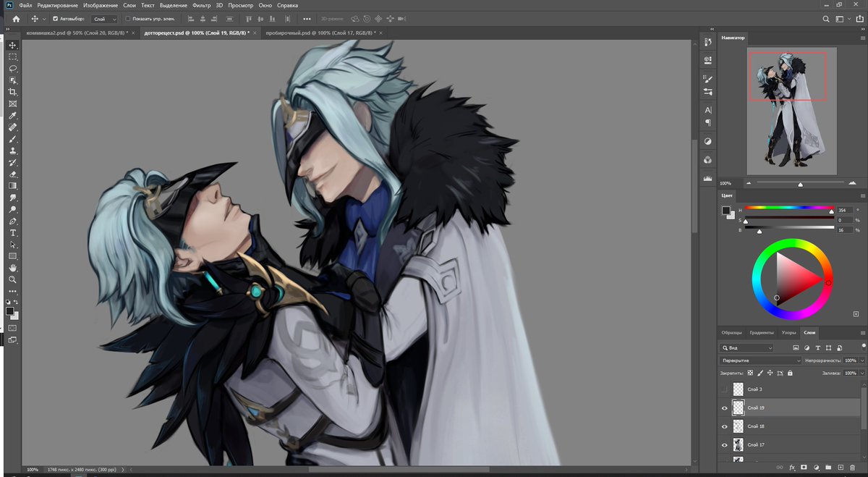868x477 pixels.
Task: Select the Eyedropper tool
Action: point(12,115)
